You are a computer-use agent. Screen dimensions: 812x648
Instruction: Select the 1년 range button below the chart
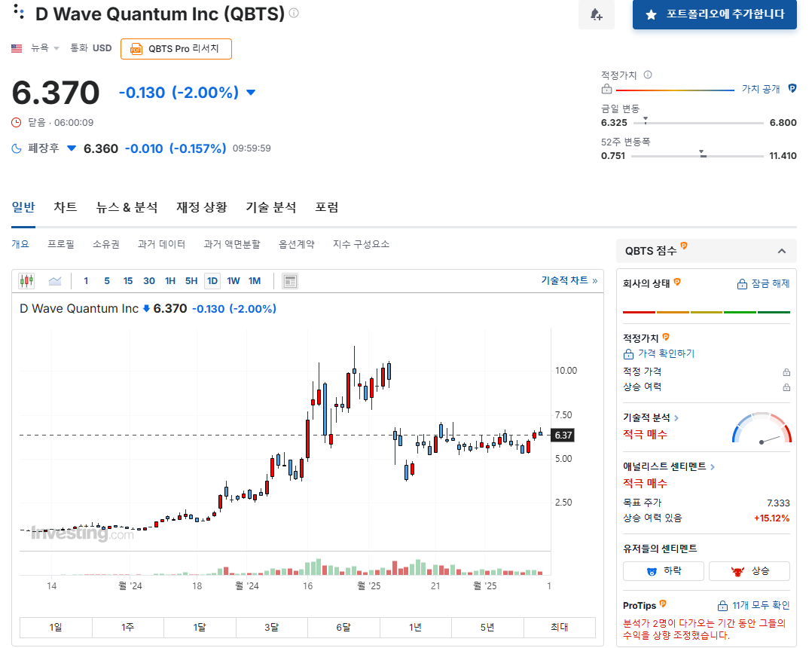click(416, 627)
